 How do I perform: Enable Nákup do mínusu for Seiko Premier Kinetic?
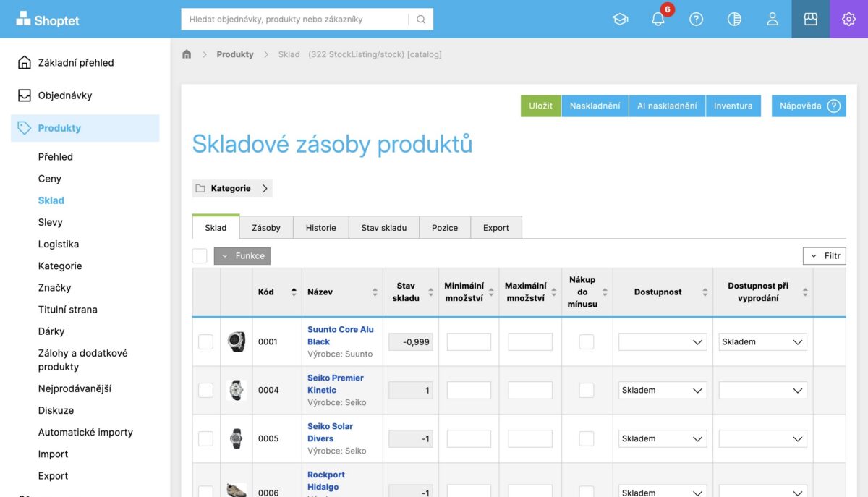coord(587,390)
